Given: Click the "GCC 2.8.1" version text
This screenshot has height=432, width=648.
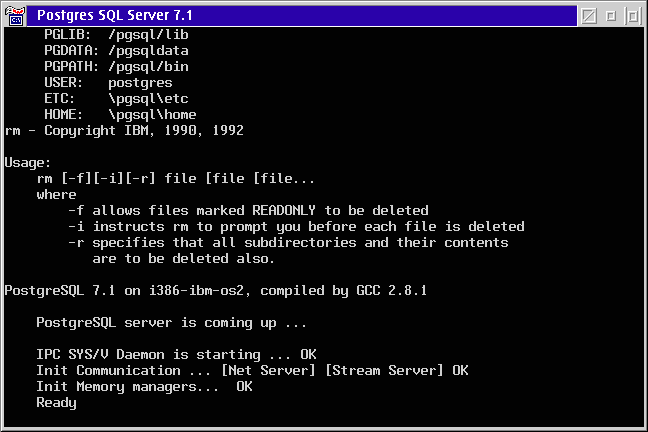Looking at the screenshot, I should (x=392, y=291).
